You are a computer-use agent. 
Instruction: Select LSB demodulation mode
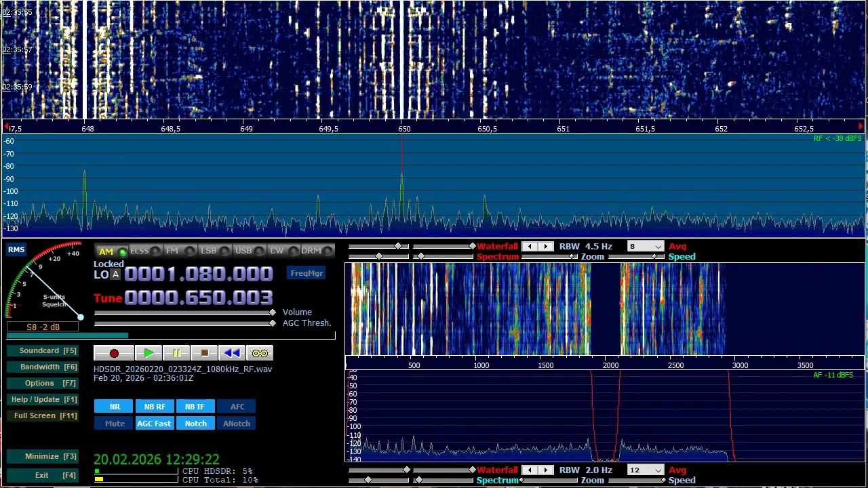[x=214, y=251]
